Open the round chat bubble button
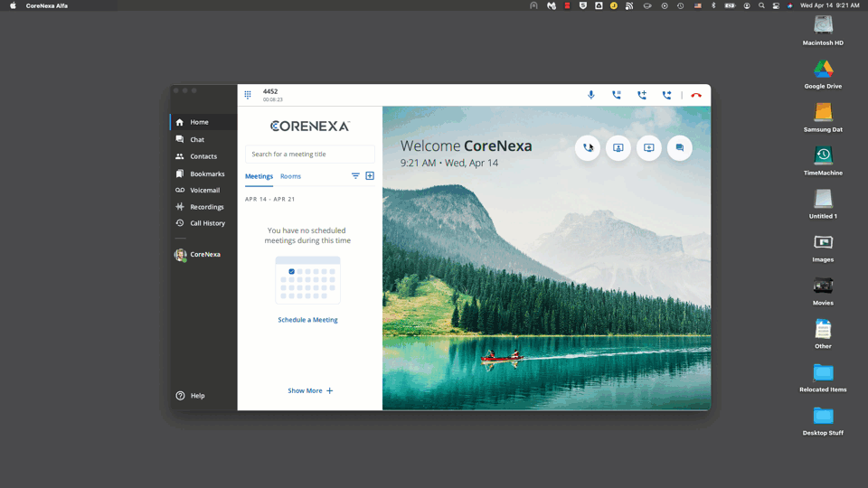 [680, 147]
